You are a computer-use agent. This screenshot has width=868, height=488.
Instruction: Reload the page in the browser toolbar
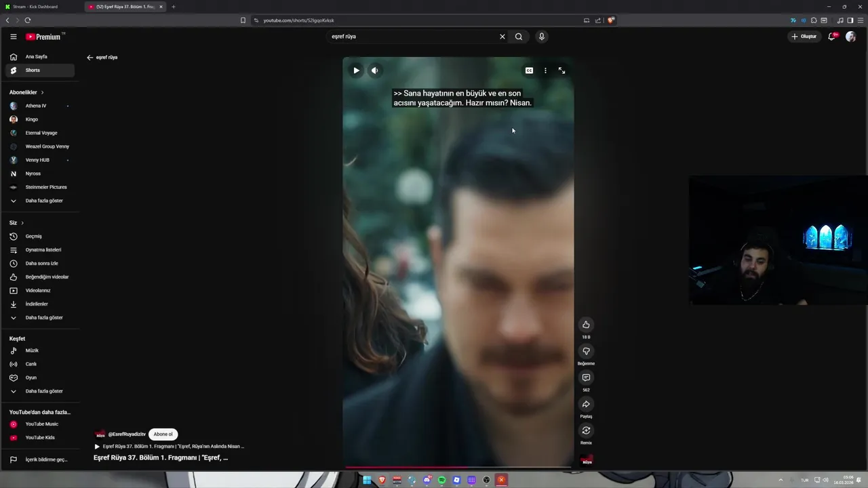pyautogui.click(x=28, y=20)
